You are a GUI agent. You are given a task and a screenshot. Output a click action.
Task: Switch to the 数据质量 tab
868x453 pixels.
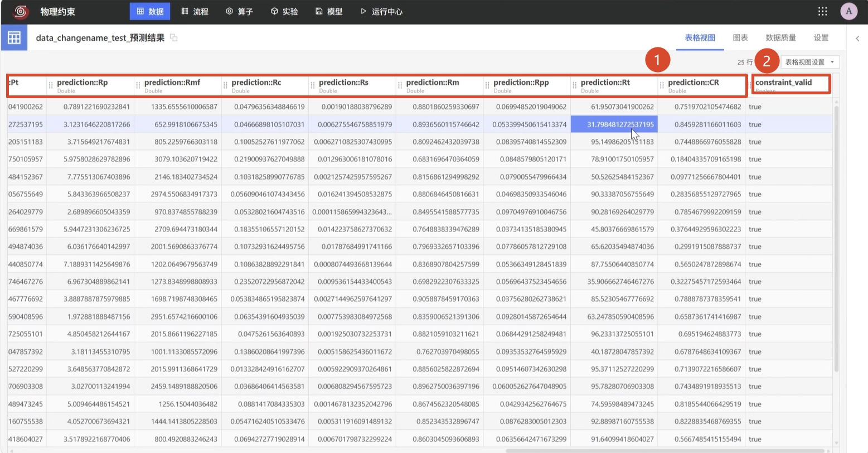coord(781,38)
